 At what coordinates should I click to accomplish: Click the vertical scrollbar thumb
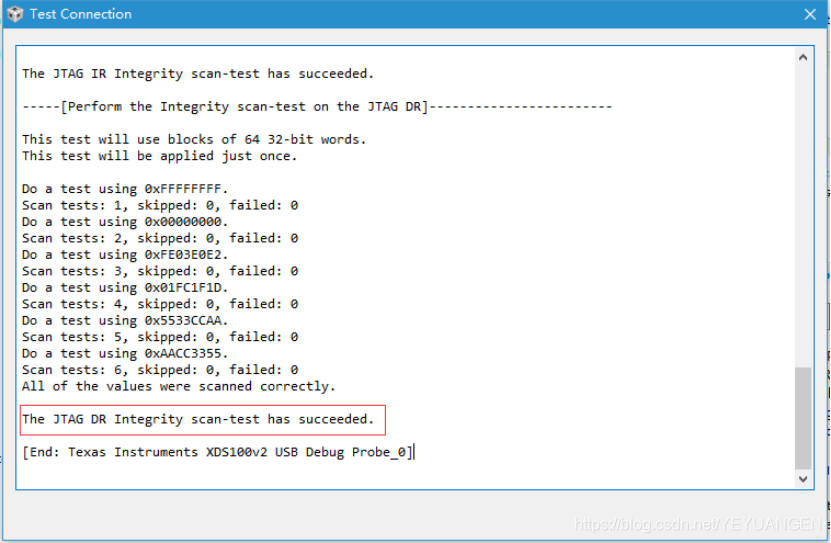coord(803,417)
